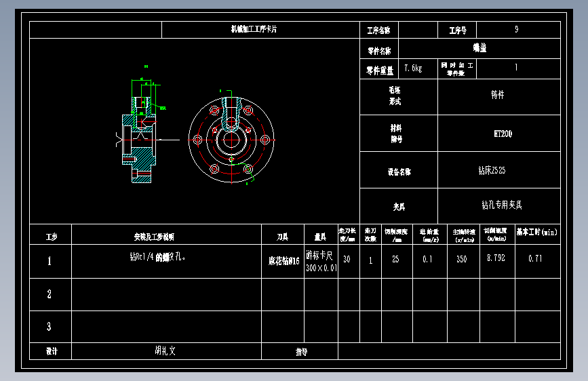Select the 零件名称 label cell
Image resolution: width=588 pixels, height=381 pixels.
pos(378,50)
